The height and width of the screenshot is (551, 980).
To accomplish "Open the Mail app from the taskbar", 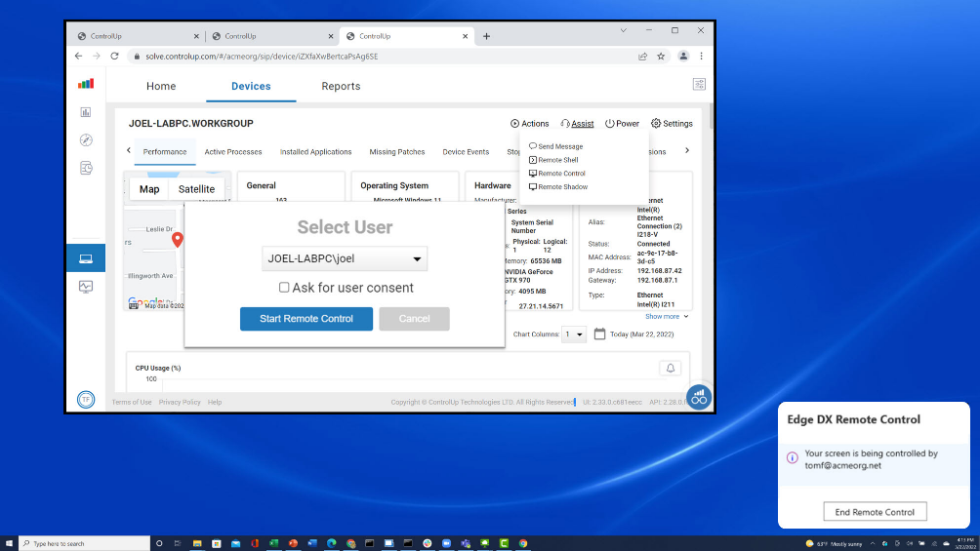I will coord(235,543).
